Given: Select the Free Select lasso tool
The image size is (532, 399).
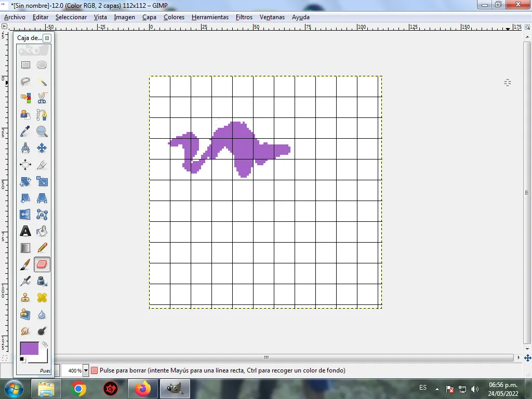Looking at the screenshot, I should point(25,82).
